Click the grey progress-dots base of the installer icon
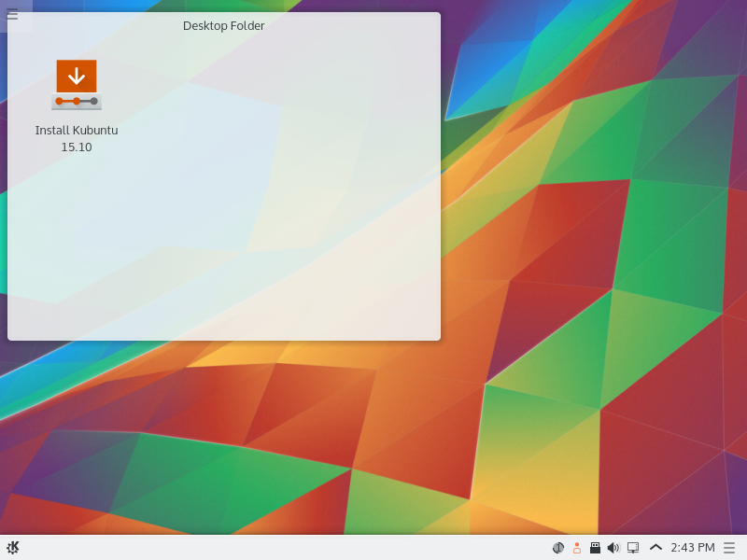747x560 pixels. tap(77, 101)
